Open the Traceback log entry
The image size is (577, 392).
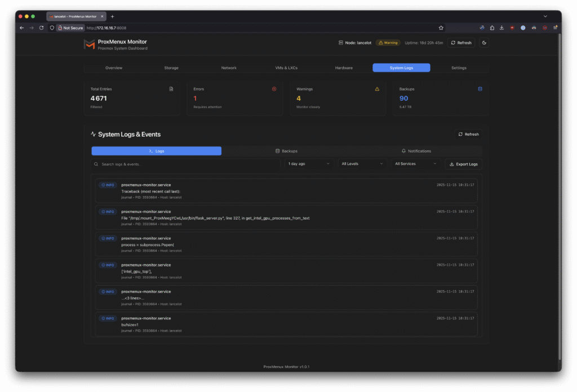(x=286, y=191)
